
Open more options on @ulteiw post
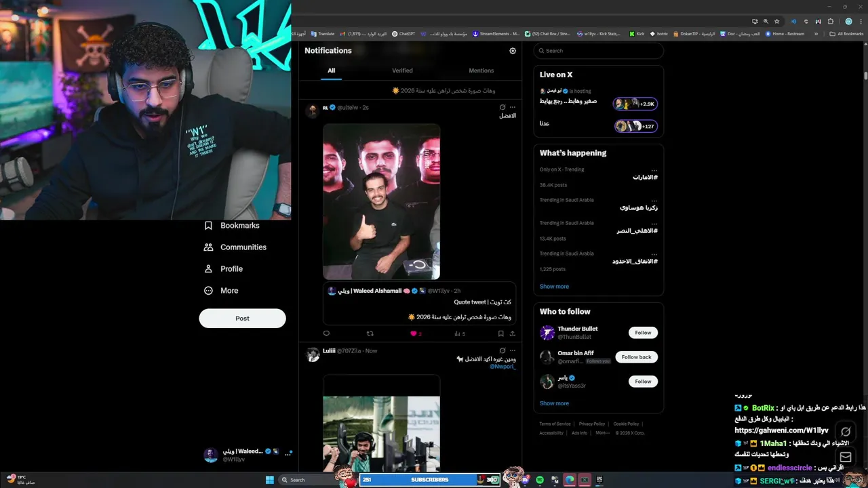(x=513, y=107)
